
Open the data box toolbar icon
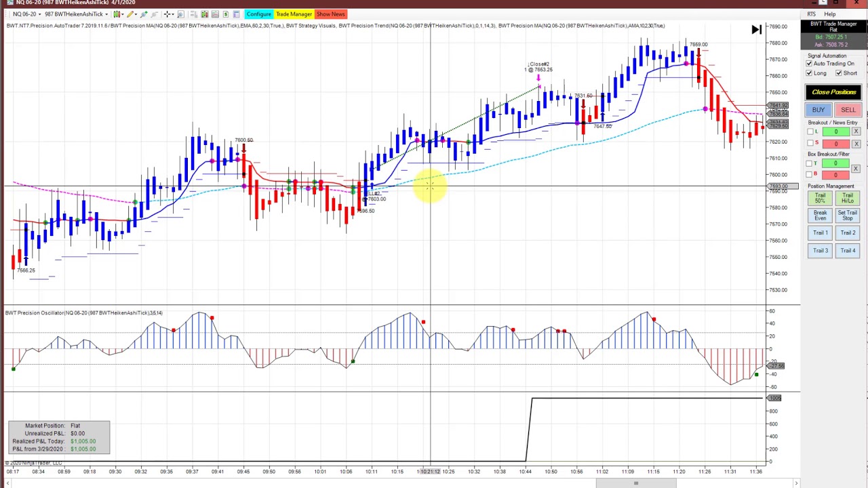point(195,14)
